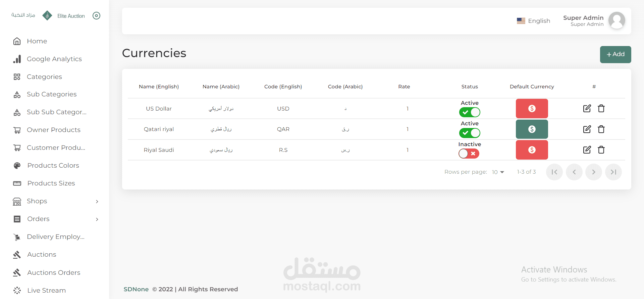This screenshot has height=299, width=644.
Task: Click the Shops storefront icon
Action: click(x=17, y=201)
